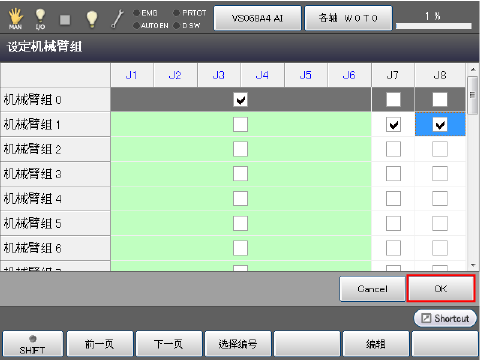Screen dimensions: 480x360
Task: Click the EMG status indicator
Action: (145, 13)
